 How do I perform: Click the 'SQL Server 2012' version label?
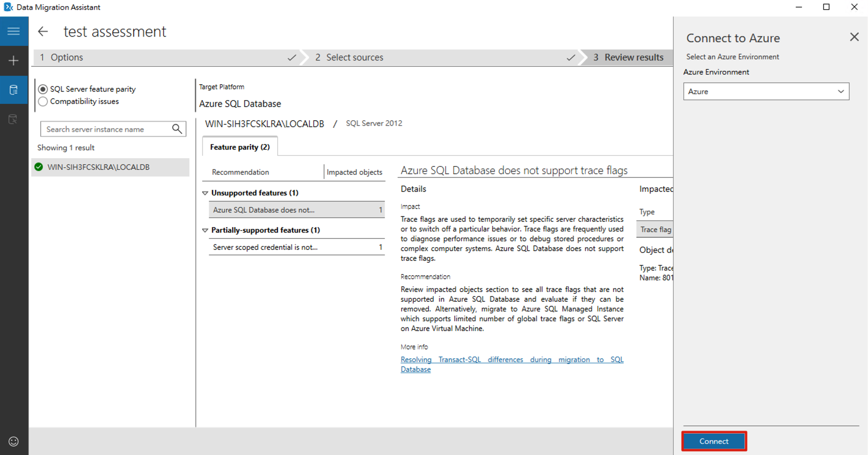tap(374, 123)
